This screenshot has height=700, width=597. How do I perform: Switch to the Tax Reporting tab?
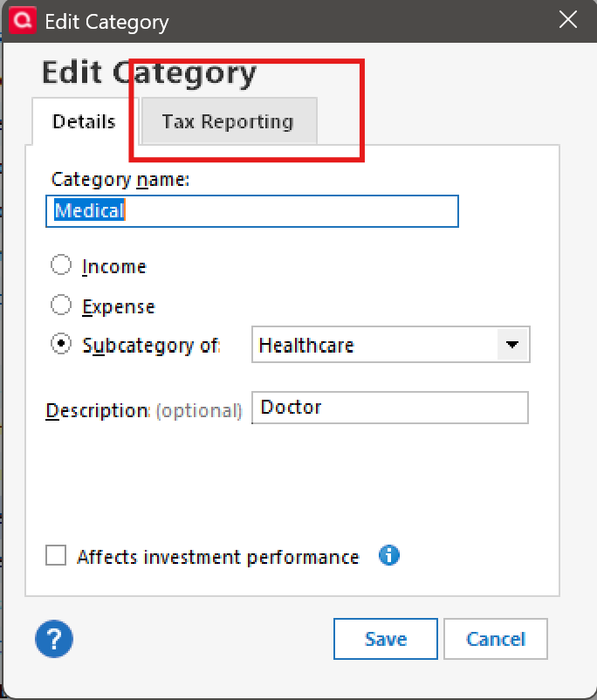pyautogui.click(x=227, y=121)
